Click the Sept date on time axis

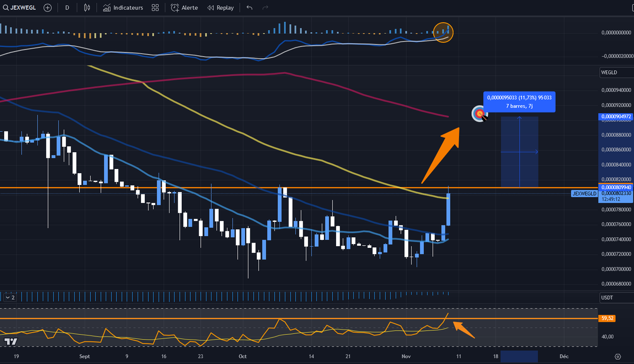coord(85,356)
